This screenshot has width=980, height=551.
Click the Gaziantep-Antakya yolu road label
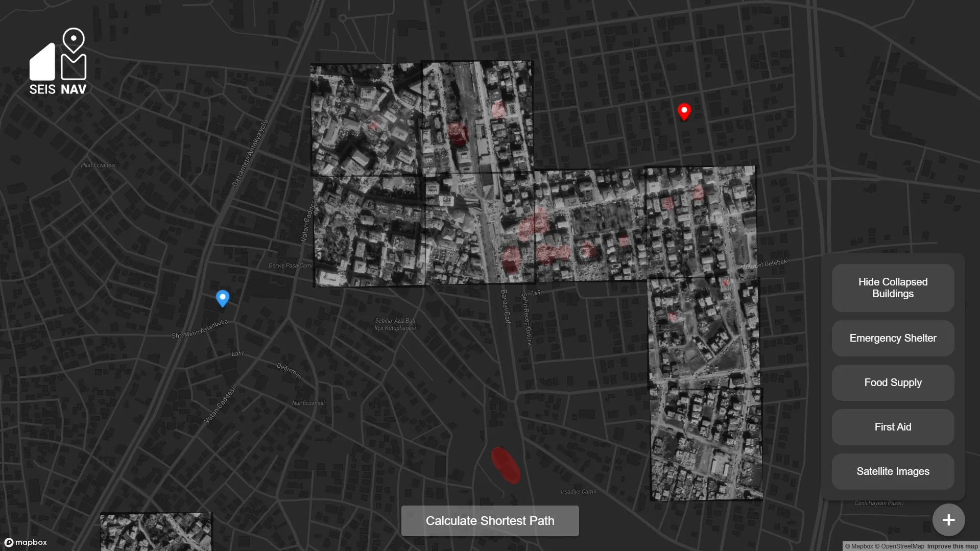[x=250, y=153]
